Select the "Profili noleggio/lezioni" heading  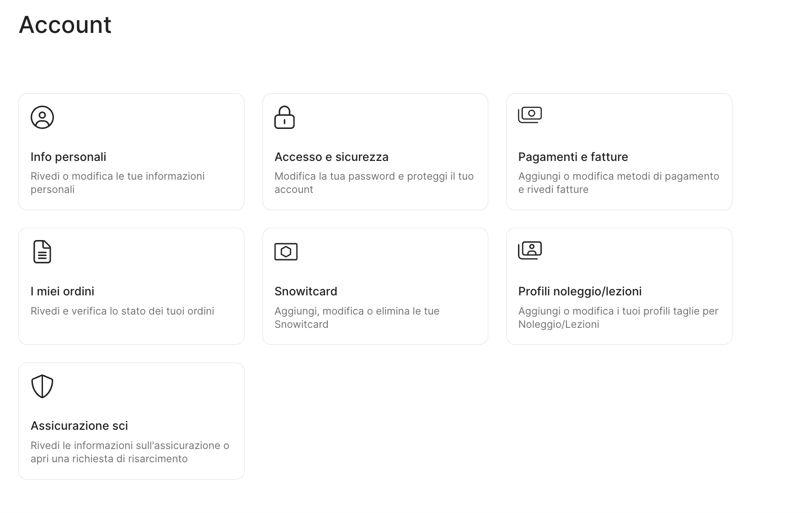tap(580, 291)
